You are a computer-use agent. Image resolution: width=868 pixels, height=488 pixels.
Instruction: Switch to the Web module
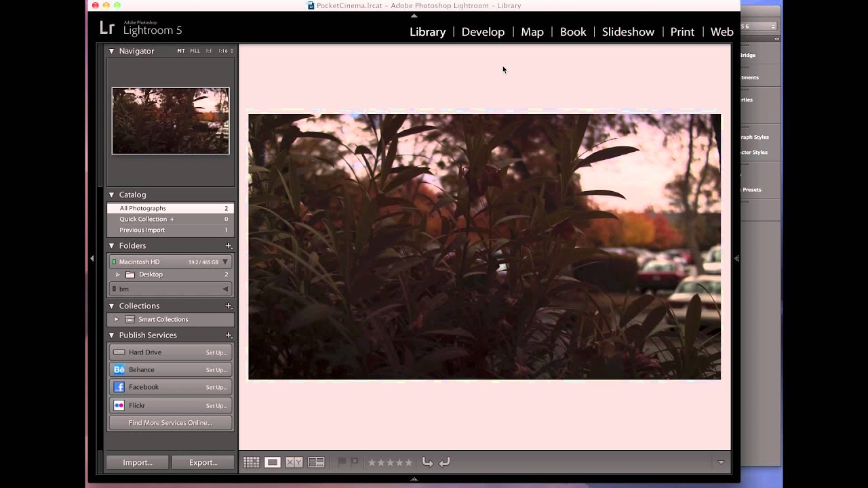722,32
